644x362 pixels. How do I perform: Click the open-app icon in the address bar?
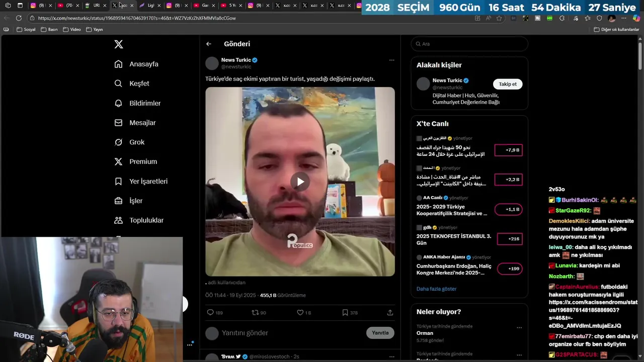pos(477,18)
